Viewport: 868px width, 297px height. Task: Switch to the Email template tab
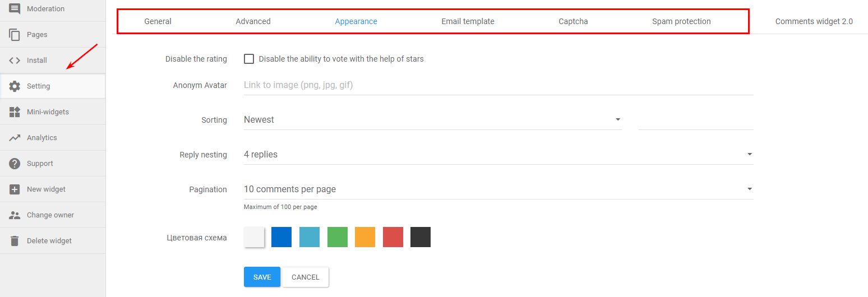[x=468, y=21]
